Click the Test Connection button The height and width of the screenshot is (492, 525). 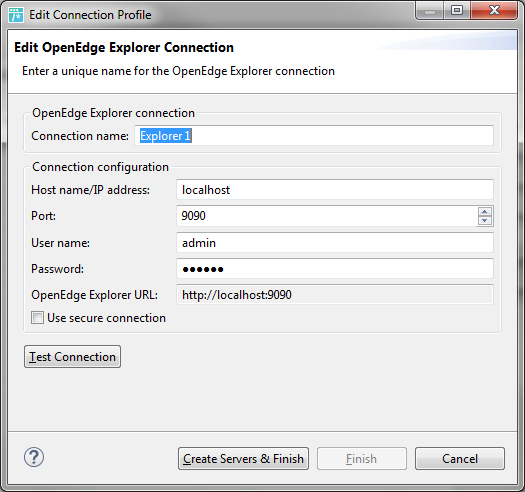pos(72,357)
